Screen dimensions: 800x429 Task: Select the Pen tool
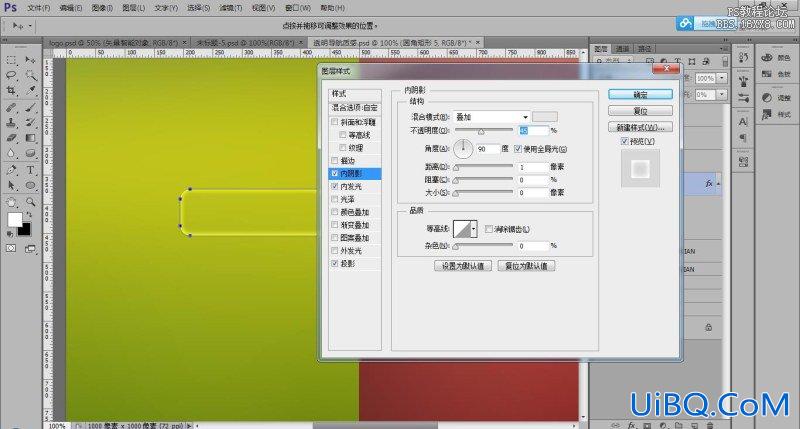pos(11,170)
